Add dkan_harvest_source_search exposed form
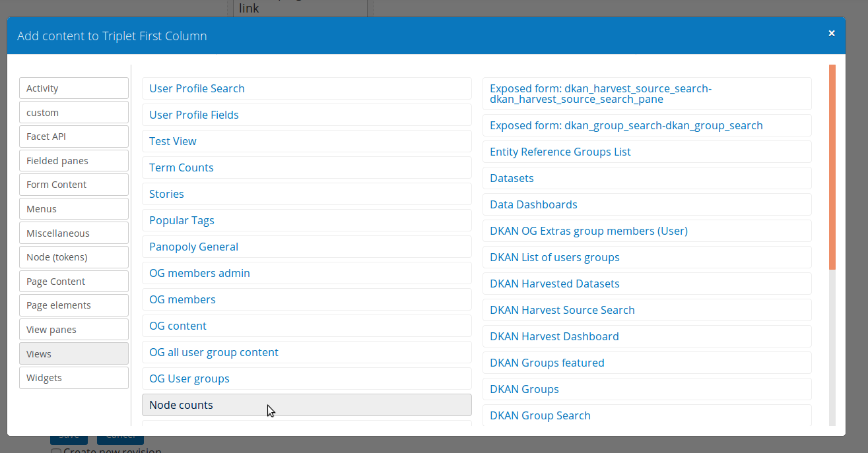The width and height of the screenshot is (868, 453). click(x=647, y=94)
